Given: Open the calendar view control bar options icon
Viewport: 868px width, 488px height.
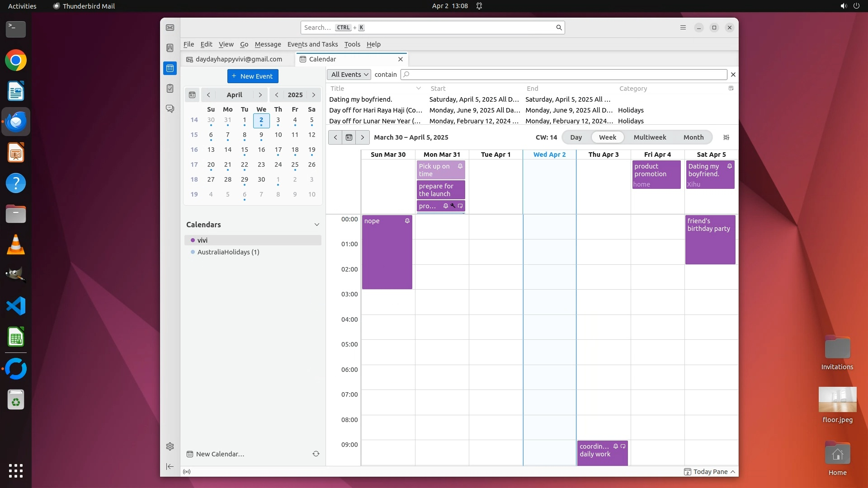Looking at the screenshot, I should (726, 137).
